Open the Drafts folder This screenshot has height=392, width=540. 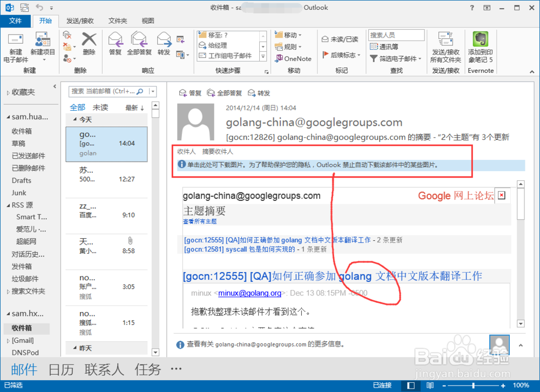(x=22, y=180)
